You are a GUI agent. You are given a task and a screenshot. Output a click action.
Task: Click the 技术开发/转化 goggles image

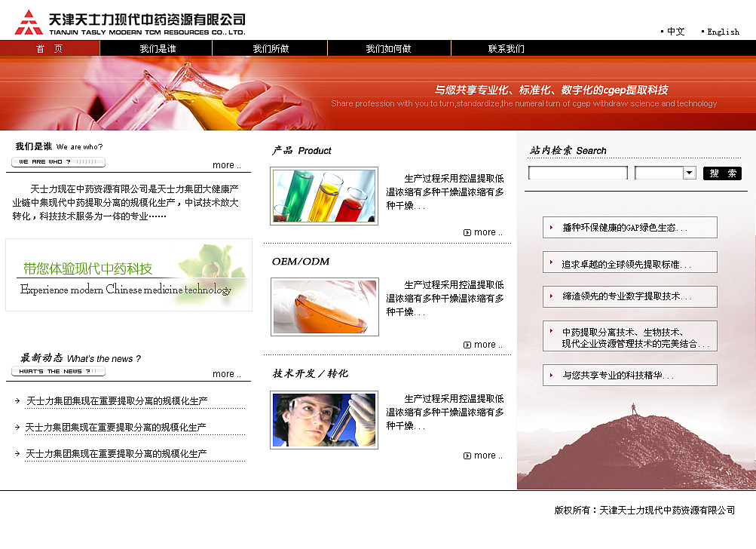point(323,419)
